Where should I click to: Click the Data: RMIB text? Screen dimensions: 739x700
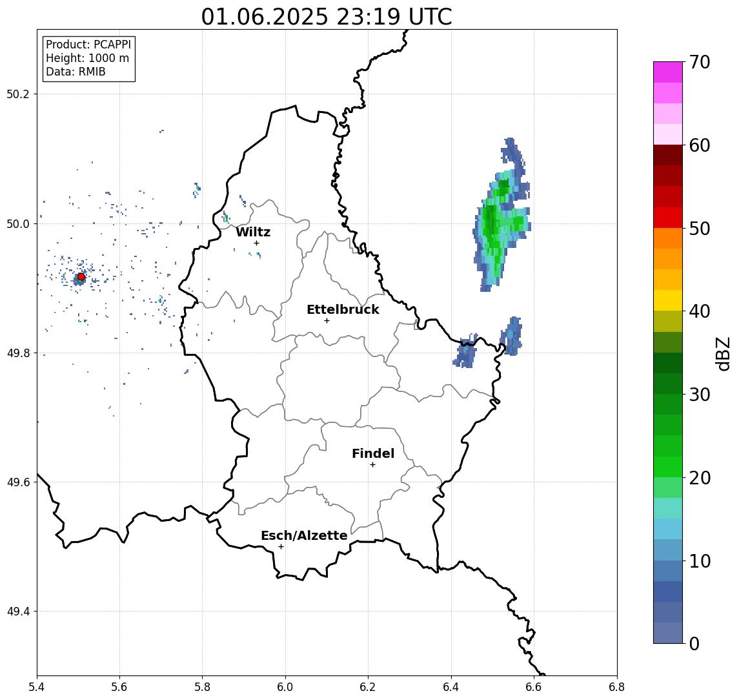[76, 72]
